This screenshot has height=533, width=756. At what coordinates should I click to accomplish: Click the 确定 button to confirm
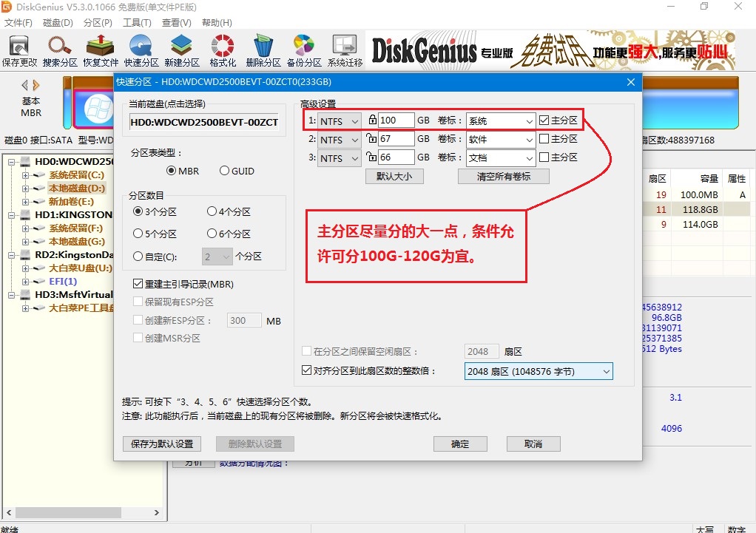pyautogui.click(x=460, y=444)
